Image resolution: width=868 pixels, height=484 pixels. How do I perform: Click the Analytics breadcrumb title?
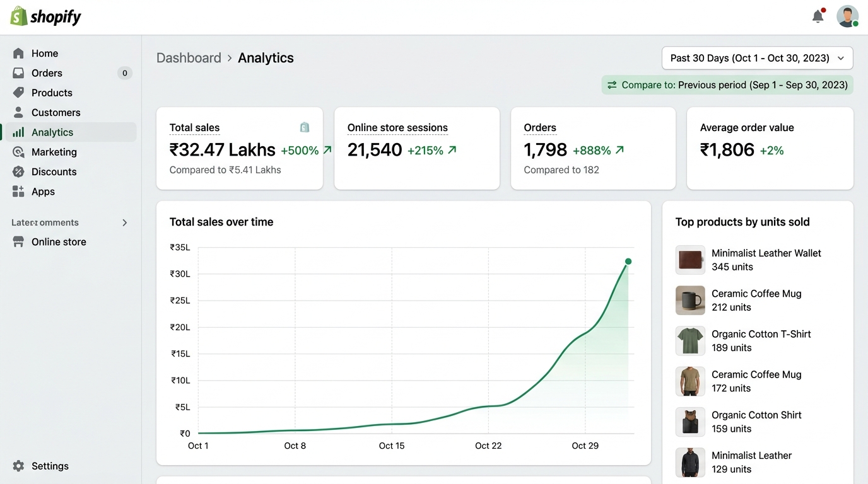pyautogui.click(x=266, y=58)
